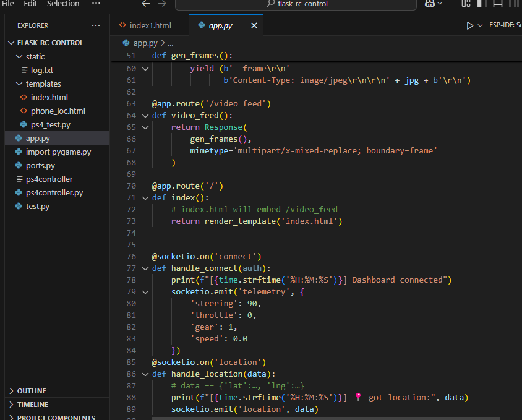Click line number 63 in the gutter
This screenshot has height=420, width=522.
[x=131, y=104]
